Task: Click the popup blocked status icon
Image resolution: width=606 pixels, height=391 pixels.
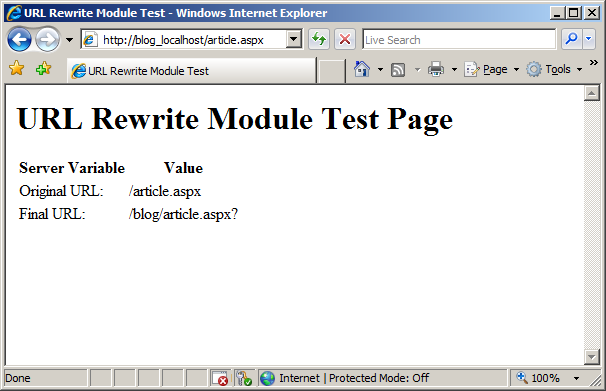Action: [220, 378]
